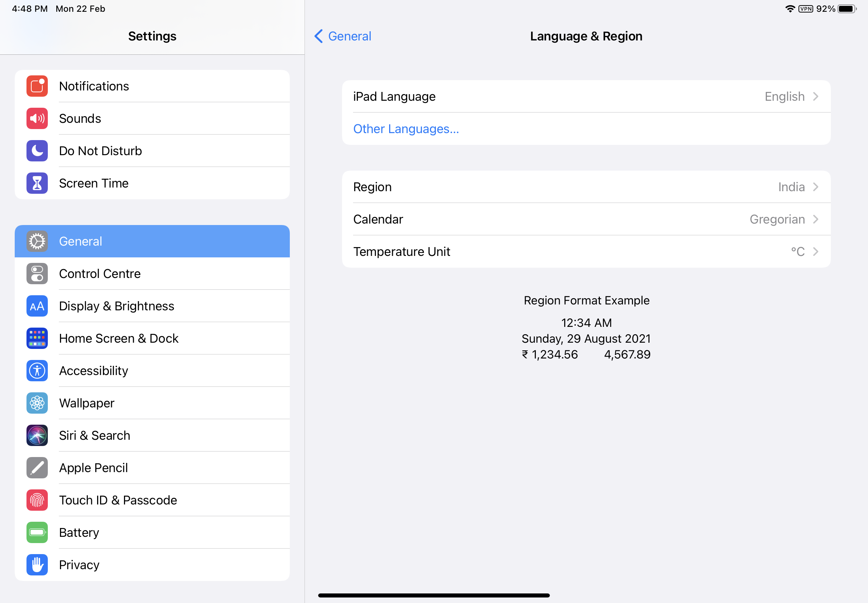Select Privacy in sidebar list

(x=152, y=565)
